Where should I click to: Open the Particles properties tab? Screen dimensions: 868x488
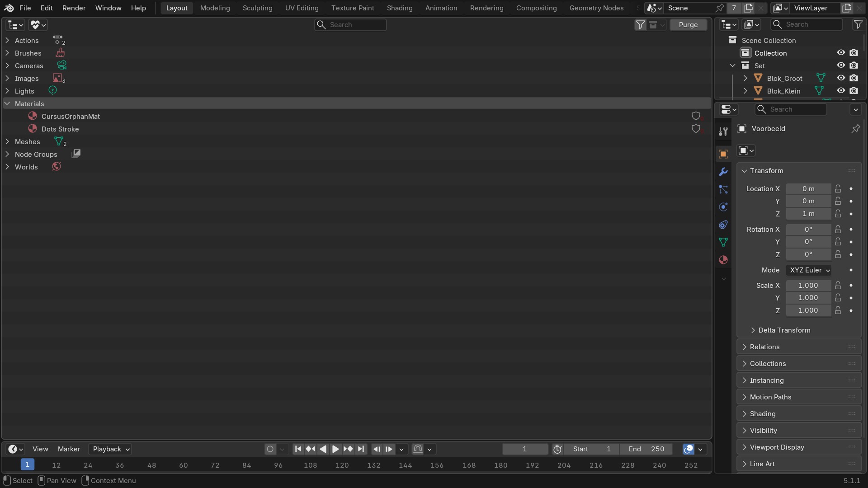point(723,189)
